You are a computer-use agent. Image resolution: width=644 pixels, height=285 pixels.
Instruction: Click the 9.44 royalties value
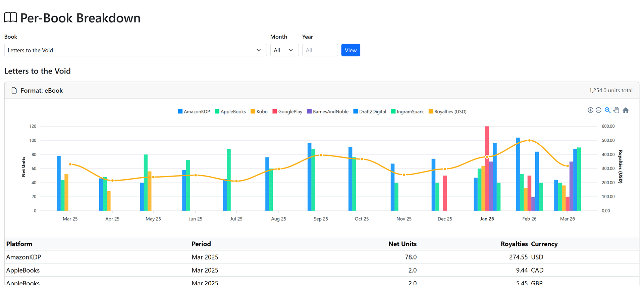522,270
